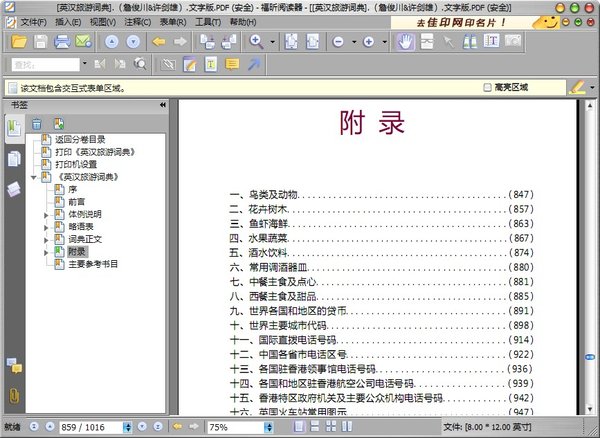Select the snapshot camera tool
This screenshot has height=438, width=600.
[x=513, y=41]
